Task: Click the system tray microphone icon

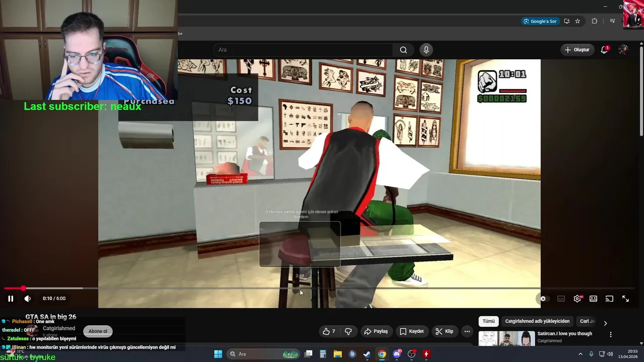Action: coord(591,354)
